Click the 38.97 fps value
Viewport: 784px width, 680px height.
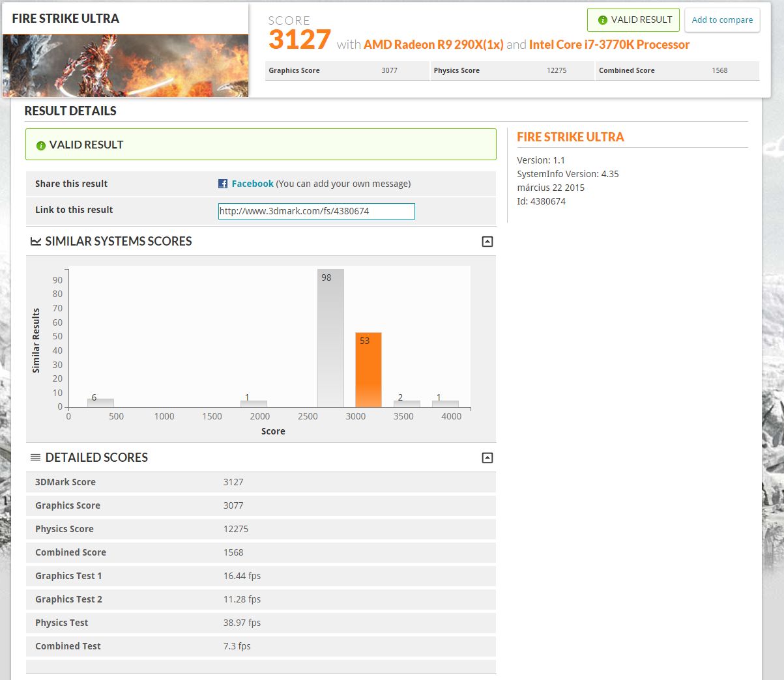[242, 623]
